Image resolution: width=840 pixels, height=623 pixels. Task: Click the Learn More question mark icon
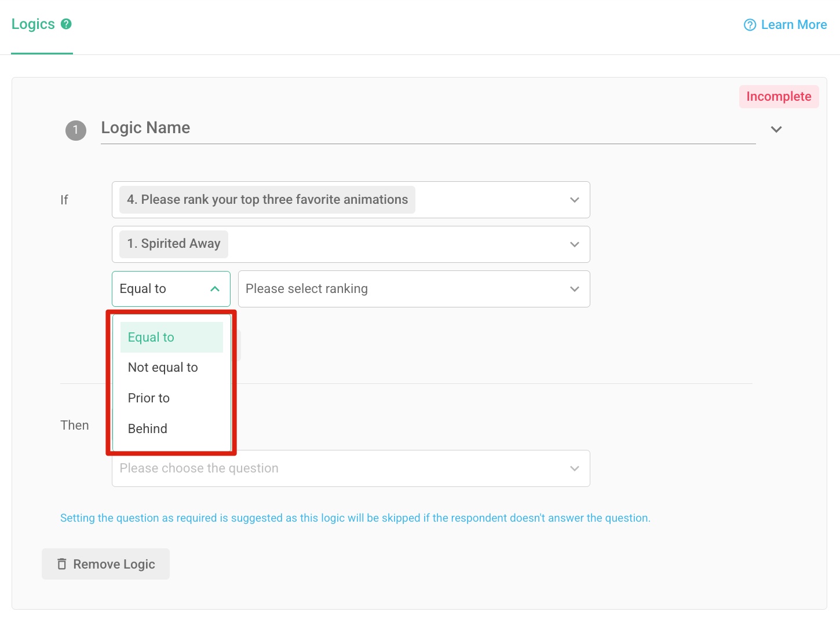750,25
